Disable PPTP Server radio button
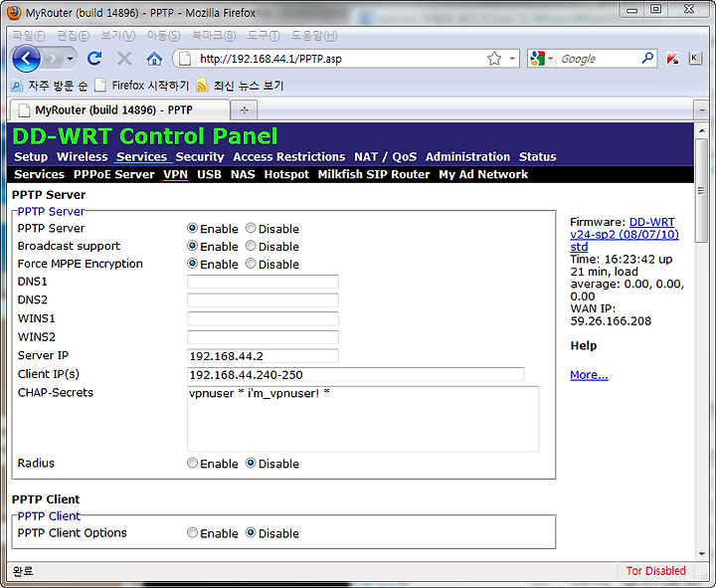 click(251, 228)
